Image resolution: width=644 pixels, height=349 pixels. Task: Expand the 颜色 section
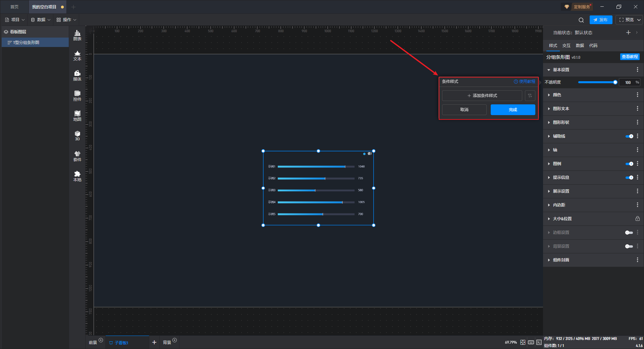pos(549,95)
